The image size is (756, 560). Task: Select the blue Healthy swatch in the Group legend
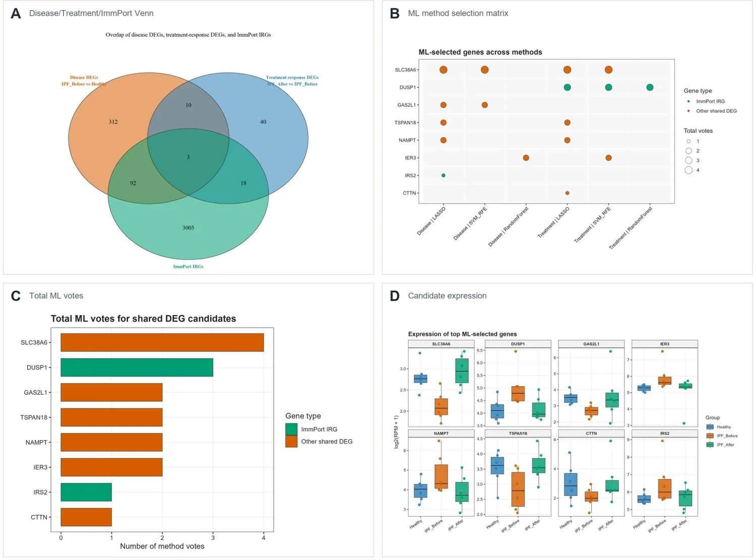pos(710,427)
